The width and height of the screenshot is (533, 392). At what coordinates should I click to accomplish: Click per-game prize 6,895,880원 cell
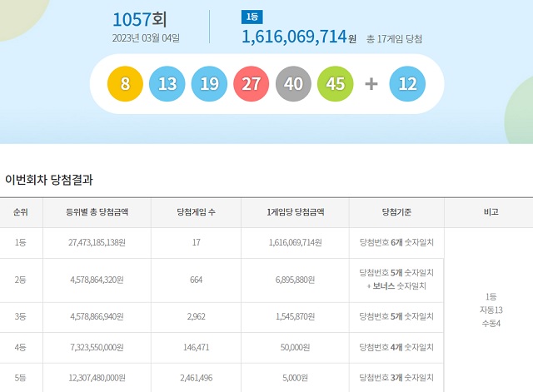pos(296,280)
